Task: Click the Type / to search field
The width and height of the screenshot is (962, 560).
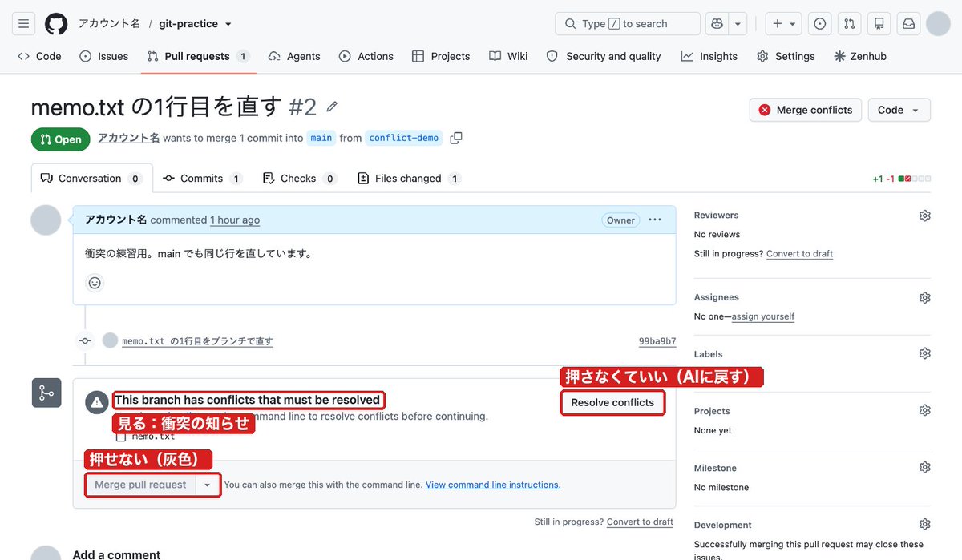Action: [627, 24]
